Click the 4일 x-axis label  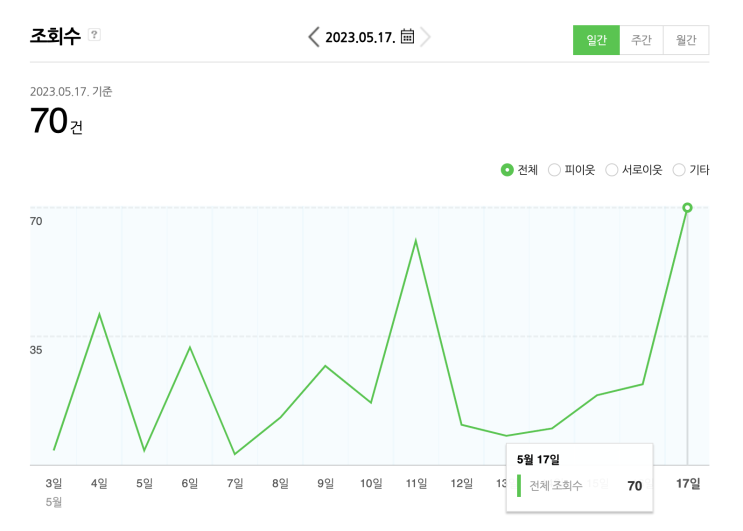[x=99, y=483]
